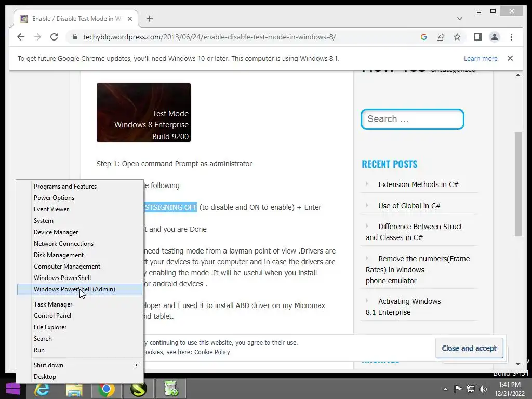Open File Explorer from the taskbar
The height and width of the screenshot is (399, 532).
click(x=74, y=389)
